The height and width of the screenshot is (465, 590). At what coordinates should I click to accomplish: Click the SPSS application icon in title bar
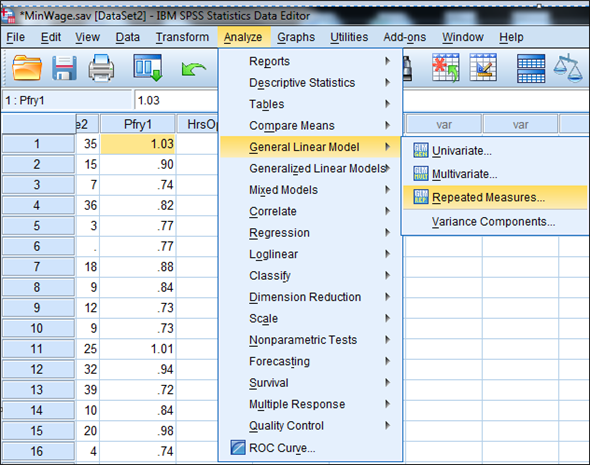click(8, 16)
